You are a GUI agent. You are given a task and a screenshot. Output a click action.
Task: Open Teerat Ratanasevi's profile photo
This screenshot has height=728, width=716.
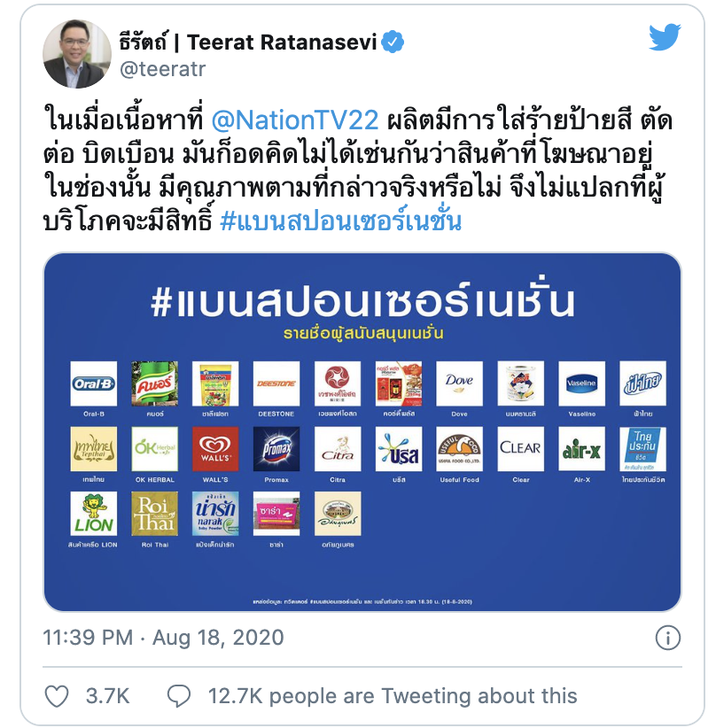point(77,53)
